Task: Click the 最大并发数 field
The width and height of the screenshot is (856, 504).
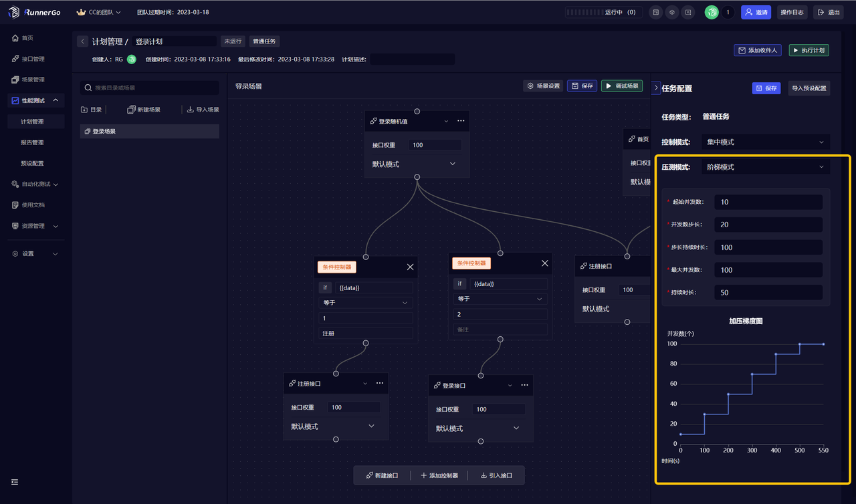Action: tap(768, 270)
